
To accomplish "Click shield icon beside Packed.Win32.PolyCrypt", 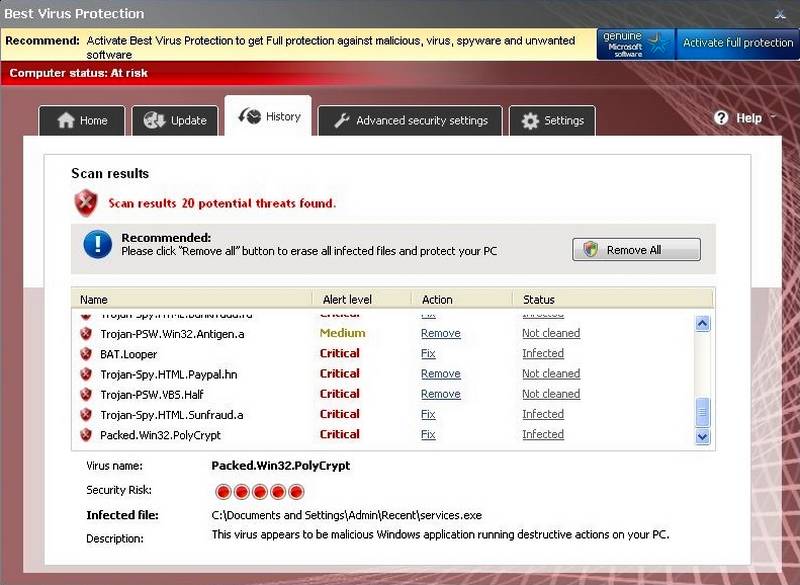I will 86,435.
